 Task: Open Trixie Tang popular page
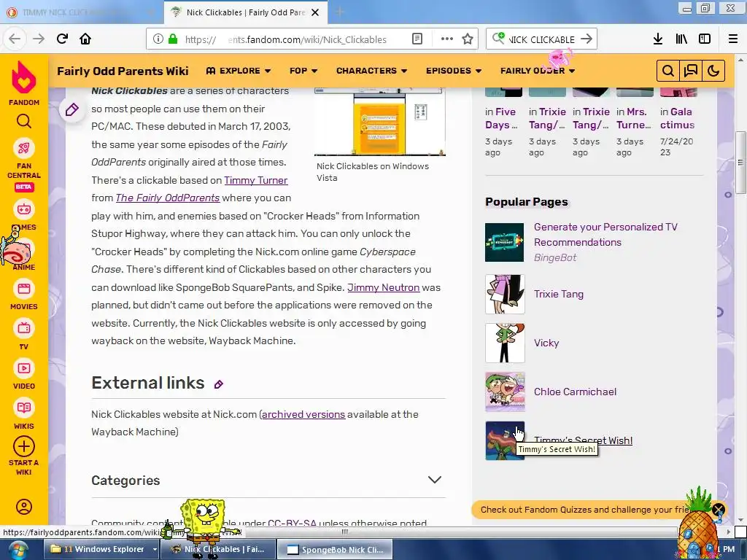559,294
